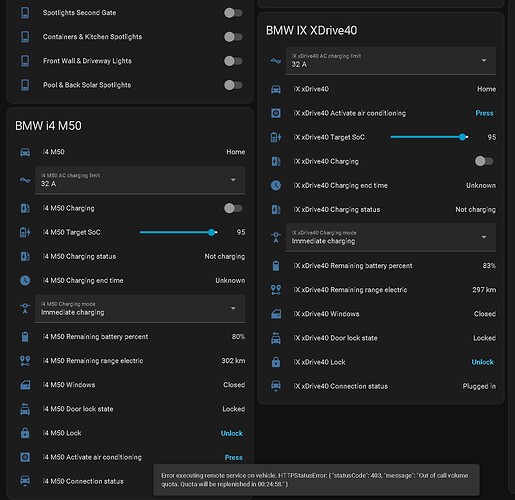Expand the iX xDrive40 Charging mode dropdown

[x=391, y=237]
